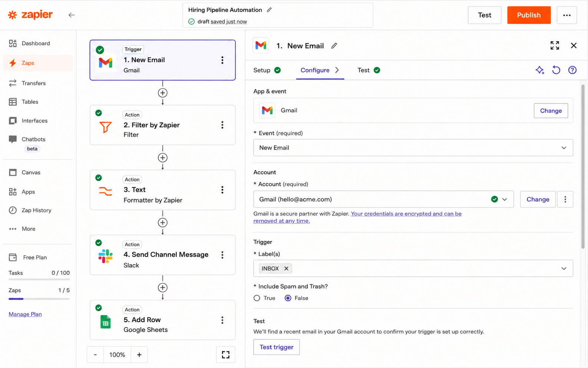
Task: Click the Test trigger button
Action: click(276, 347)
